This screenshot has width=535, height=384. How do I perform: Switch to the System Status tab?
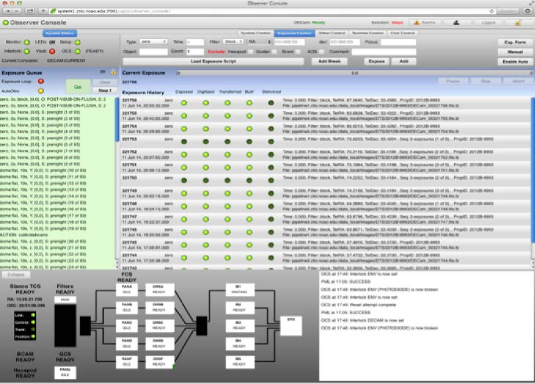(x=60, y=33)
